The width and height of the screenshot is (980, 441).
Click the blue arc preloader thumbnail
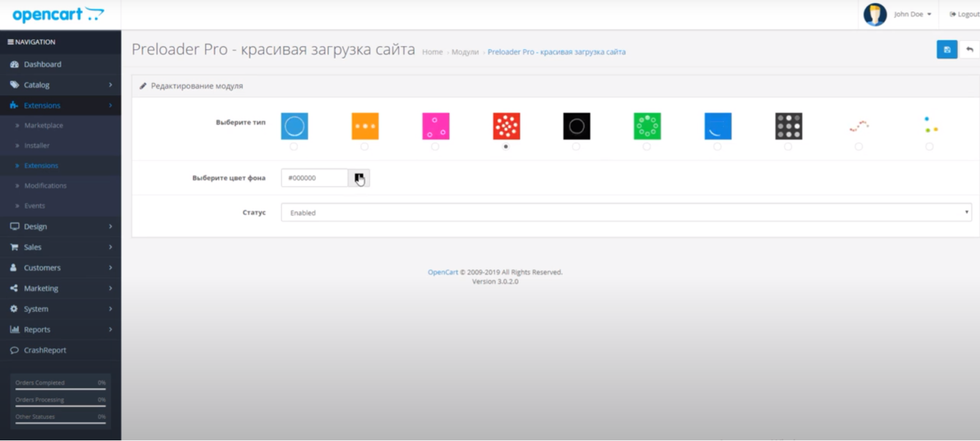[718, 126]
